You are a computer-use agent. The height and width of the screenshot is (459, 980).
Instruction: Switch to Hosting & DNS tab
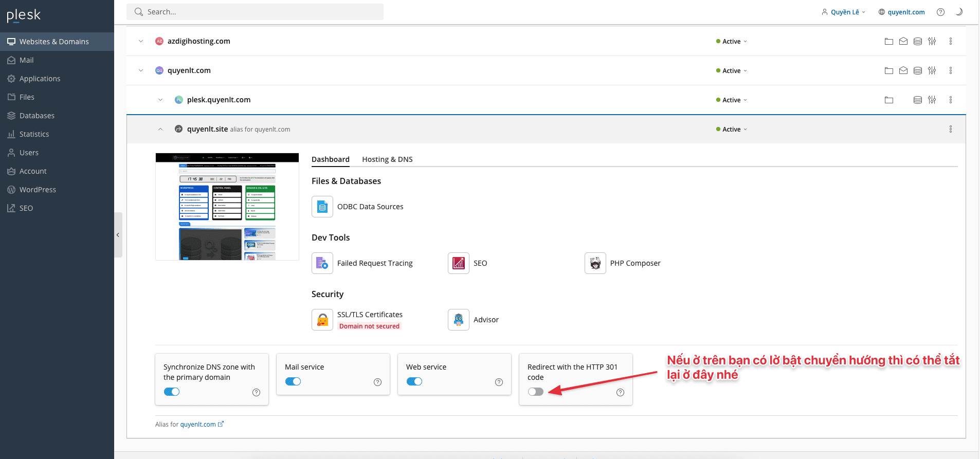387,159
